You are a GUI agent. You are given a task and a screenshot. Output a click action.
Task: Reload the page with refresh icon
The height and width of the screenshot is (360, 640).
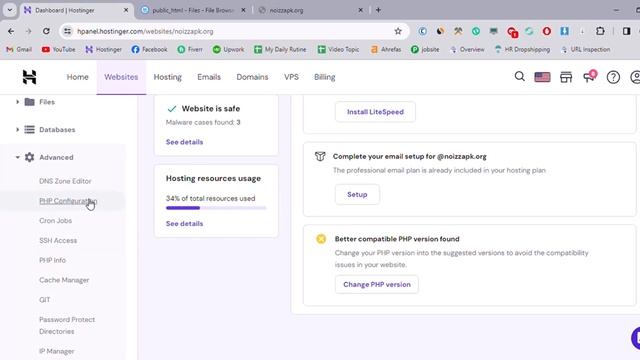pos(46,31)
